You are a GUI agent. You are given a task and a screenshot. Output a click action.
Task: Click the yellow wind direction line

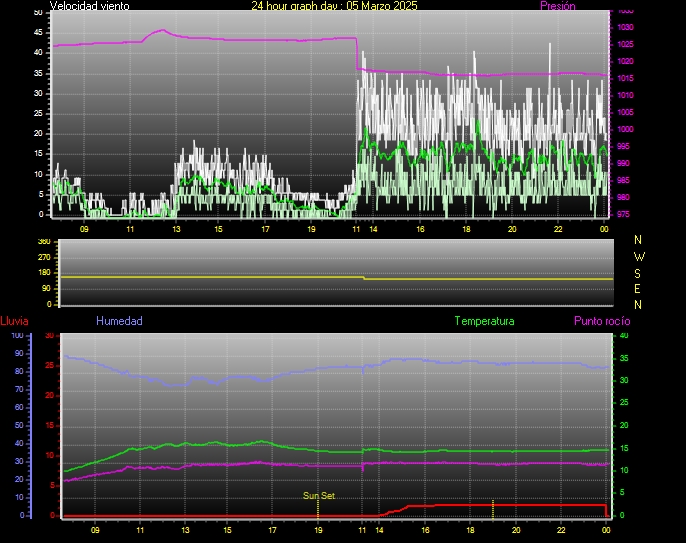tap(336, 277)
